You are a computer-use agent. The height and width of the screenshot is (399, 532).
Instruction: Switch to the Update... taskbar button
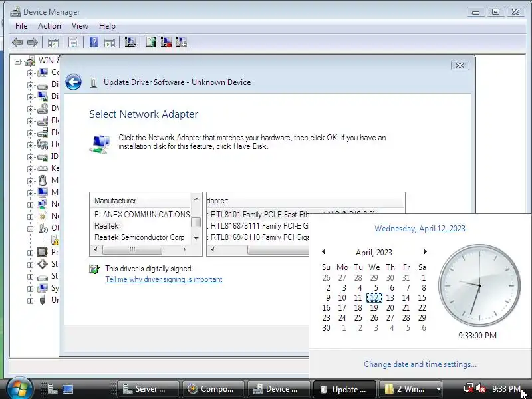(x=344, y=389)
